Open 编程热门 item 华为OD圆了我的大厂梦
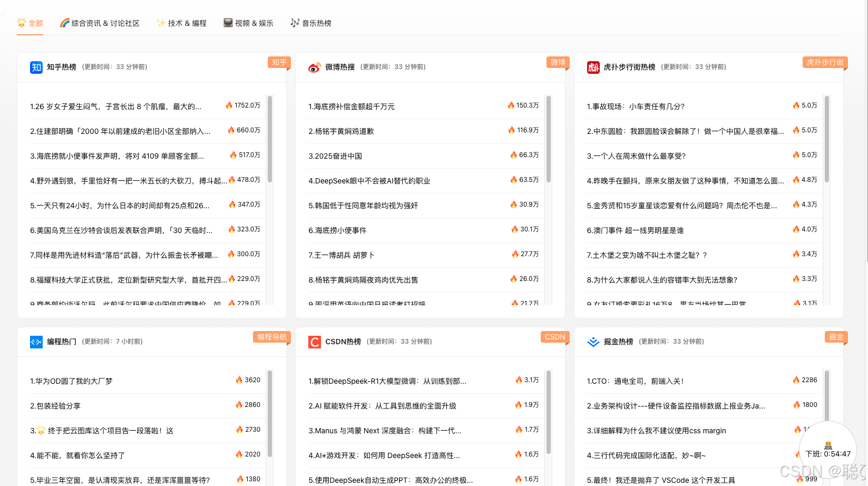The width and height of the screenshot is (868, 486). [x=71, y=381]
